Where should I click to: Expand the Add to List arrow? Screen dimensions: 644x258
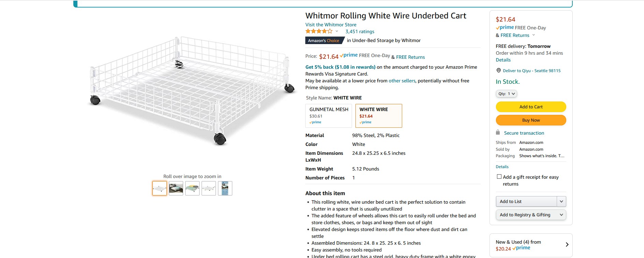(x=561, y=202)
